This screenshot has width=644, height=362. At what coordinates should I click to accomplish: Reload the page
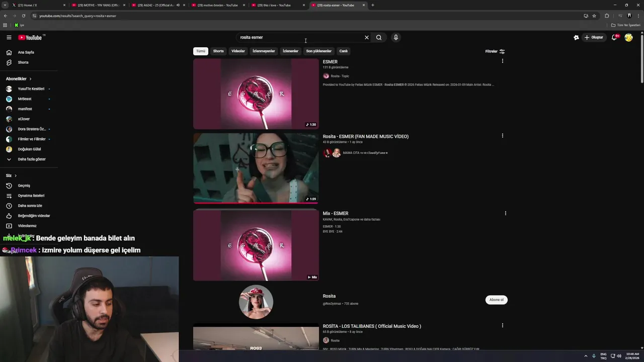[x=24, y=16]
